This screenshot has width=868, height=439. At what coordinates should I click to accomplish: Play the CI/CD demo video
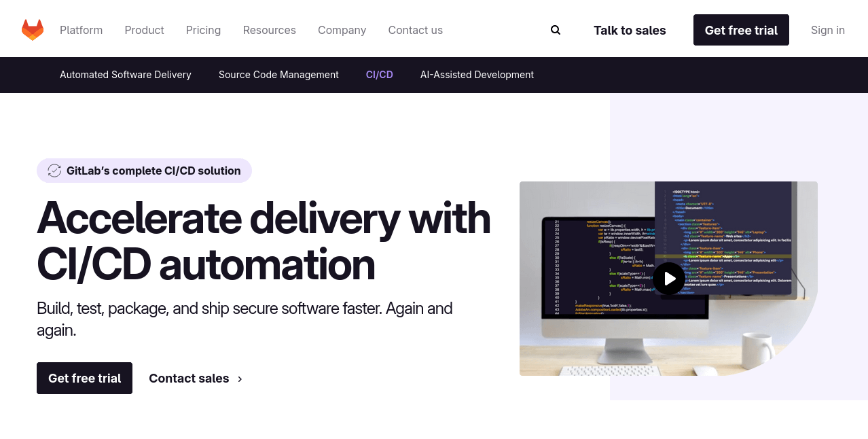[x=669, y=279]
